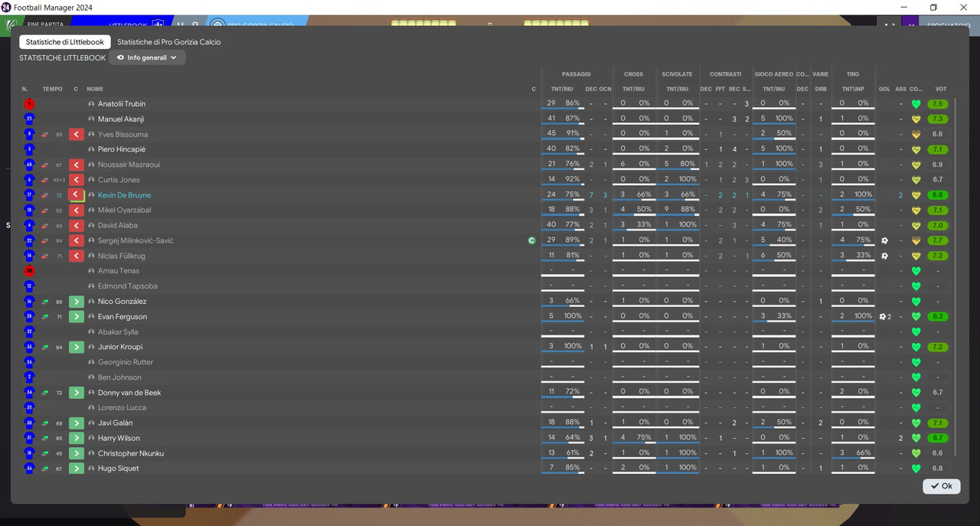Click the green substitution arrow for Nico González
Screen dimensions: 980x526
tap(76, 302)
